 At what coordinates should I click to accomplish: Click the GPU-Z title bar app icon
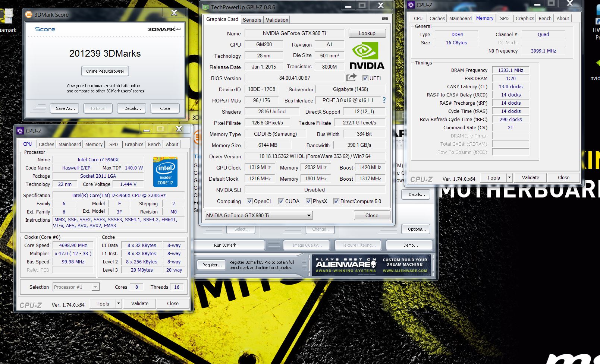(205, 7)
